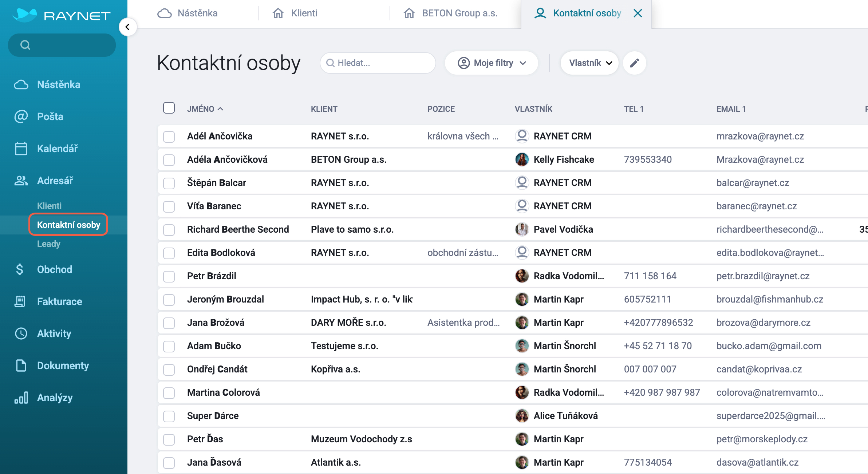Toggle the select-all checkbox in header
The width and height of the screenshot is (868, 474).
click(169, 108)
